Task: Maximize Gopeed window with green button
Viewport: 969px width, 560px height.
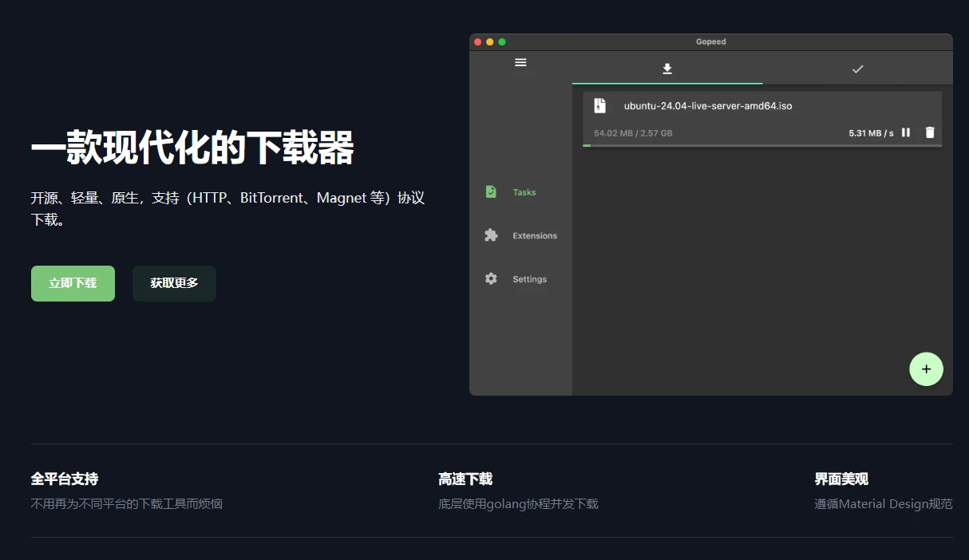Action: pos(502,42)
